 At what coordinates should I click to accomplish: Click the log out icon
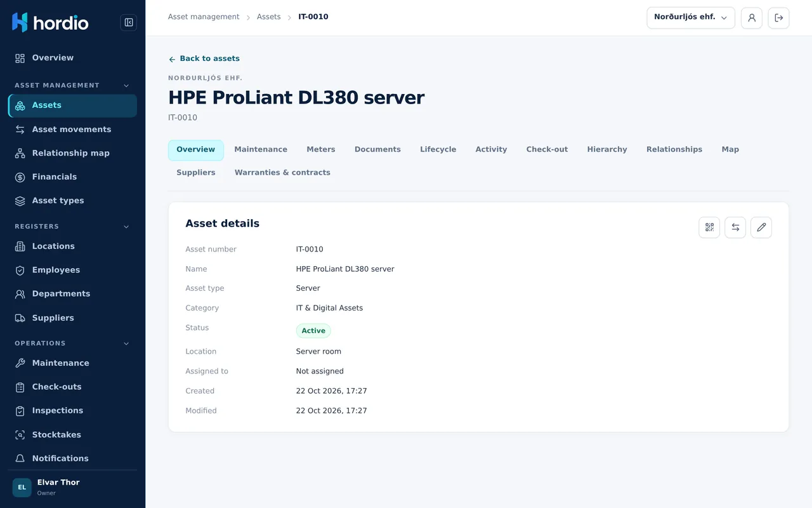779,18
